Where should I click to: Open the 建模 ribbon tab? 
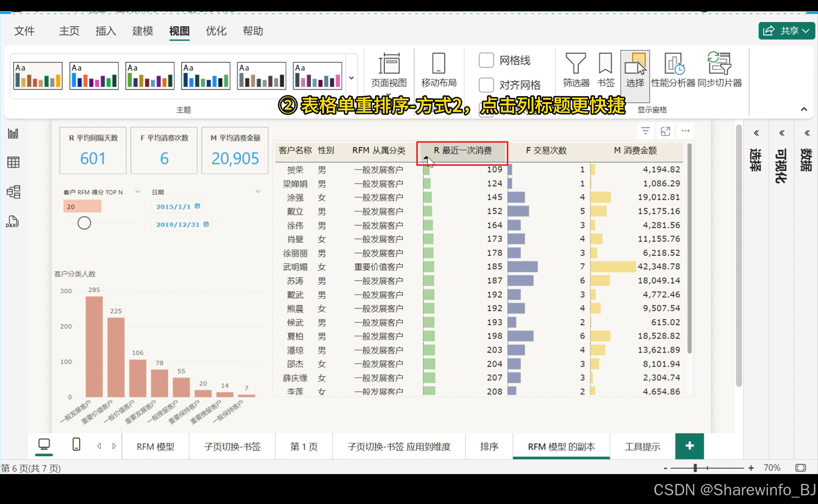142,31
